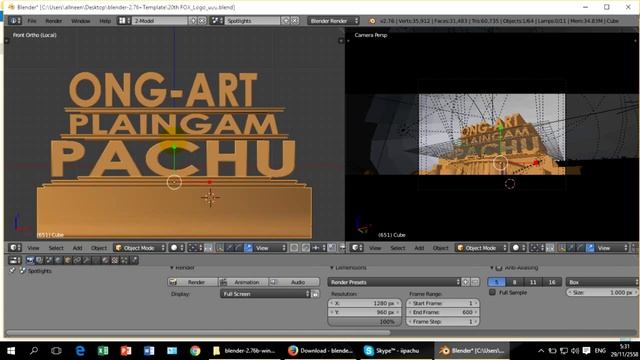Toggle the pin checkbox beside Spotlights

coord(12,270)
